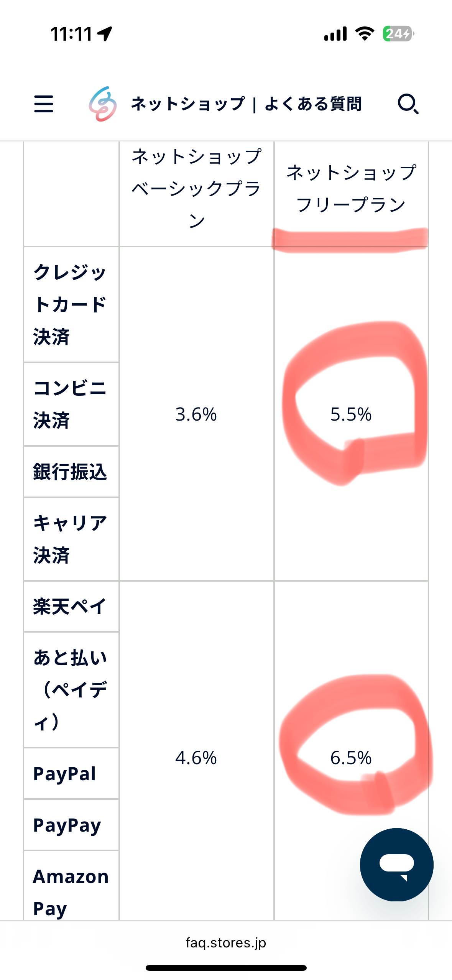Tap the home indicator bar
Viewport: 452px width, 980px height.
point(226,968)
